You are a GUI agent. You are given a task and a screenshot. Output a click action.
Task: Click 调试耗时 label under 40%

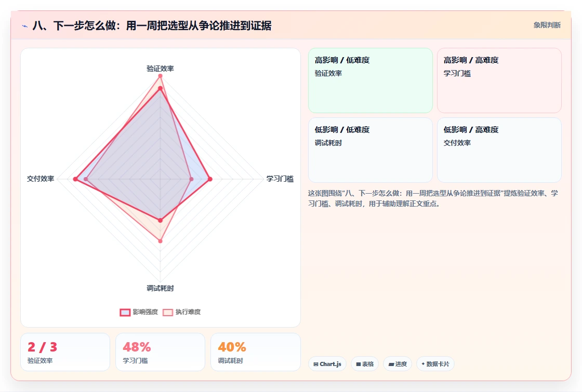pyautogui.click(x=231, y=360)
